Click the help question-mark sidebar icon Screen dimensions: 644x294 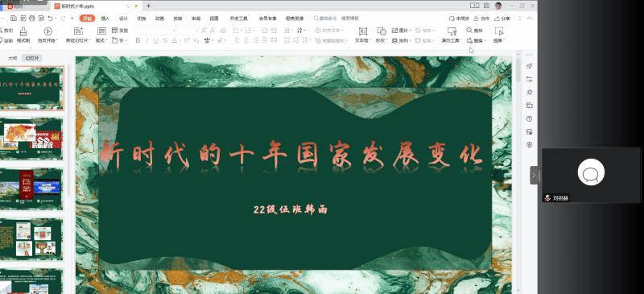pos(529,119)
